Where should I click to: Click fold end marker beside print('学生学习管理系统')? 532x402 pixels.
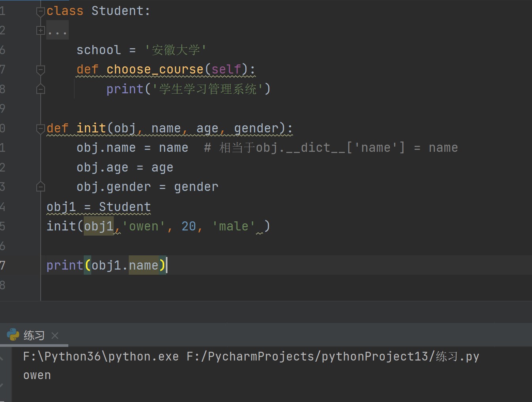point(40,89)
